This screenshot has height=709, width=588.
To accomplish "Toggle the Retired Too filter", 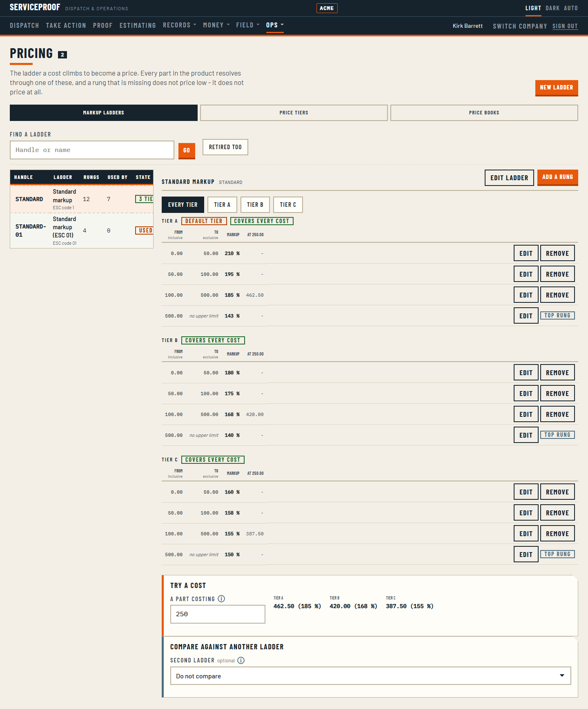I will (225, 147).
